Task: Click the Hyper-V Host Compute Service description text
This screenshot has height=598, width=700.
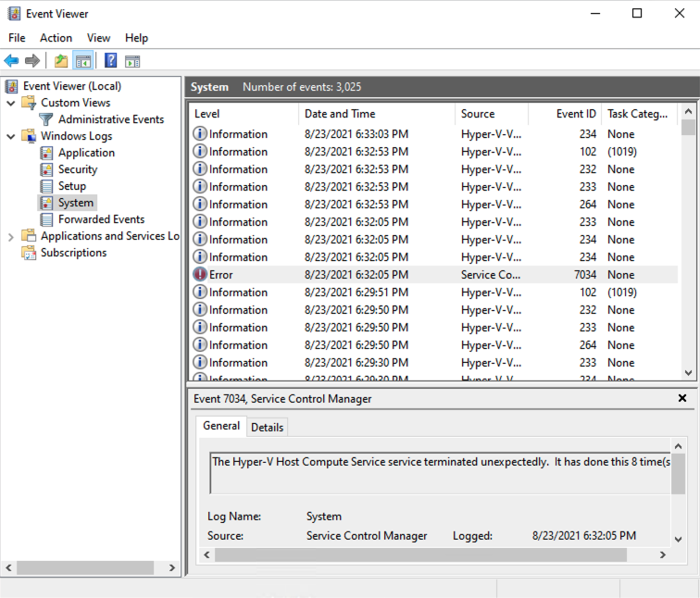Action: pyautogui.click(x=441, y=462)
